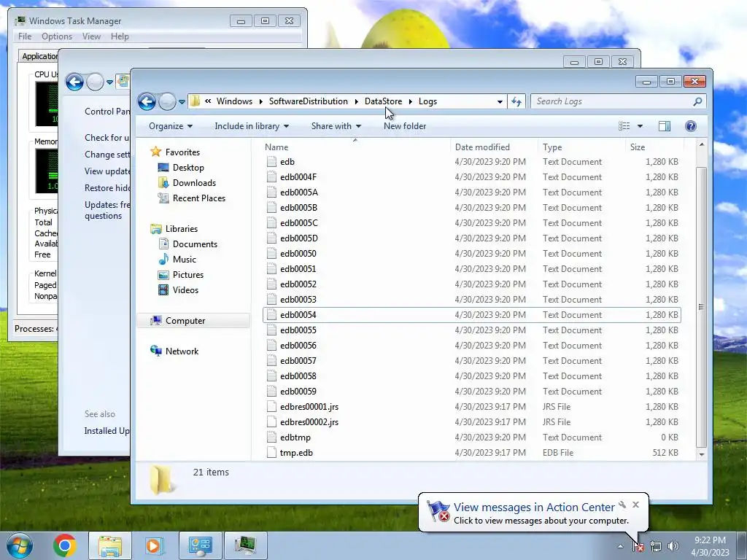
Task: Open Help menu in Task Manager
Action: click(x=120, y=36)
